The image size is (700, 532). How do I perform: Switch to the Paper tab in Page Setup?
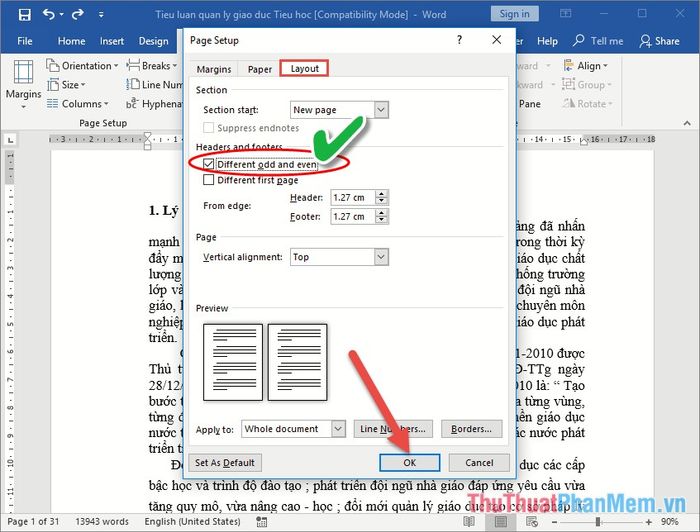[x=259, y=69]
